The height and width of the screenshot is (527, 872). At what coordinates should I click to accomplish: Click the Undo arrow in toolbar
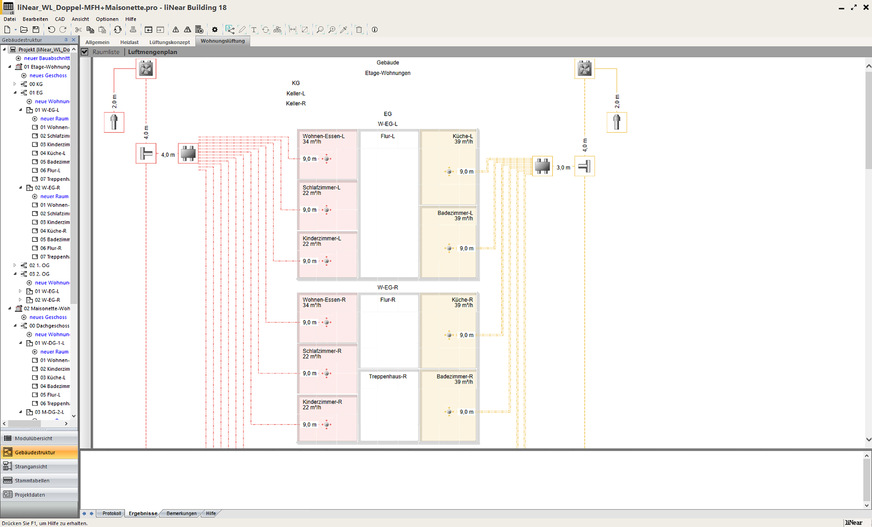51,30
